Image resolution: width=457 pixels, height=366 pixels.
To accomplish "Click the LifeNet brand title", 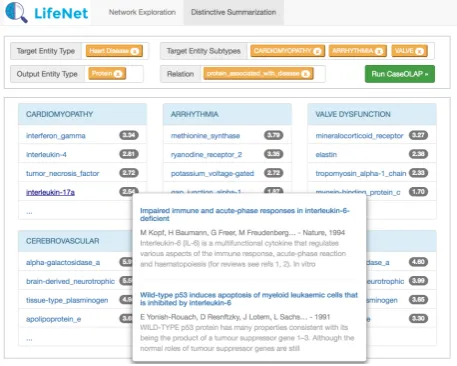I will [x=61, y=13].
